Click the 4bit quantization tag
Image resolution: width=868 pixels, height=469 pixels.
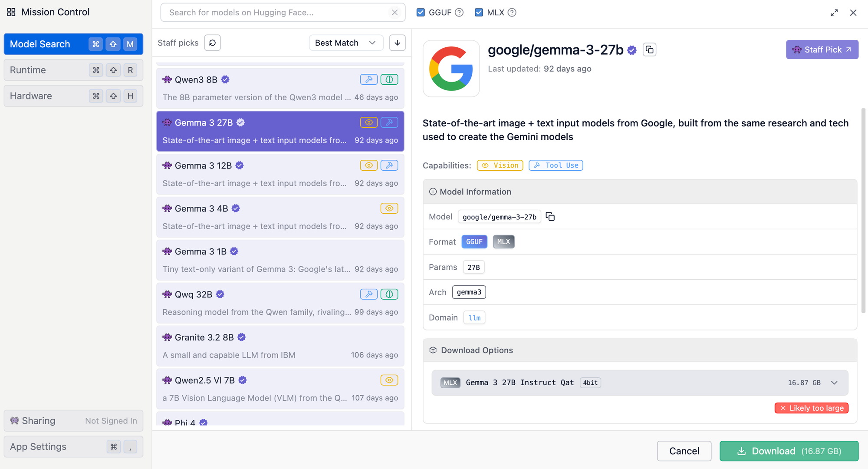590,383
